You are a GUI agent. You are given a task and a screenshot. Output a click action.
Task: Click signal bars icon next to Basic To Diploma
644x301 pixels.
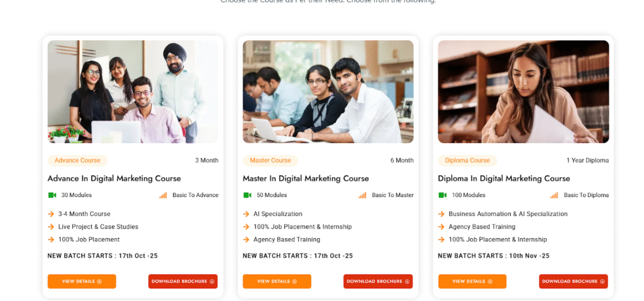pyautogui.click(x=555, y=195)
